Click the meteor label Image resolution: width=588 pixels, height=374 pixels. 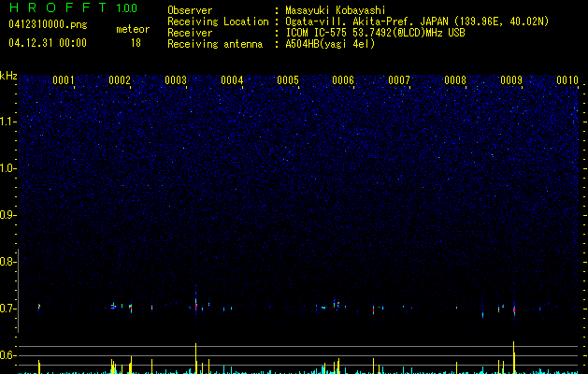[x=133, y=29]
